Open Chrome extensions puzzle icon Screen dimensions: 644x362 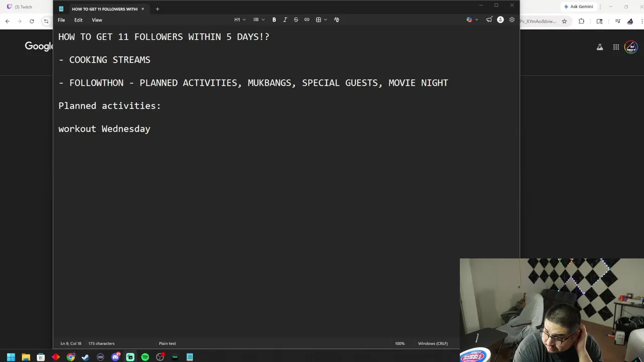coord(582,21)
